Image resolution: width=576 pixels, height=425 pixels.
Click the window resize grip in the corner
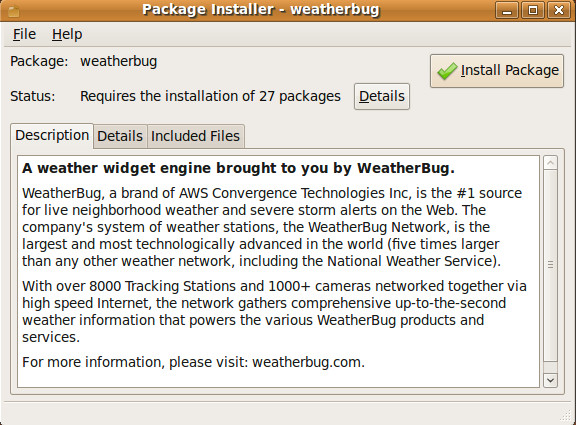[x=566, y=415]
